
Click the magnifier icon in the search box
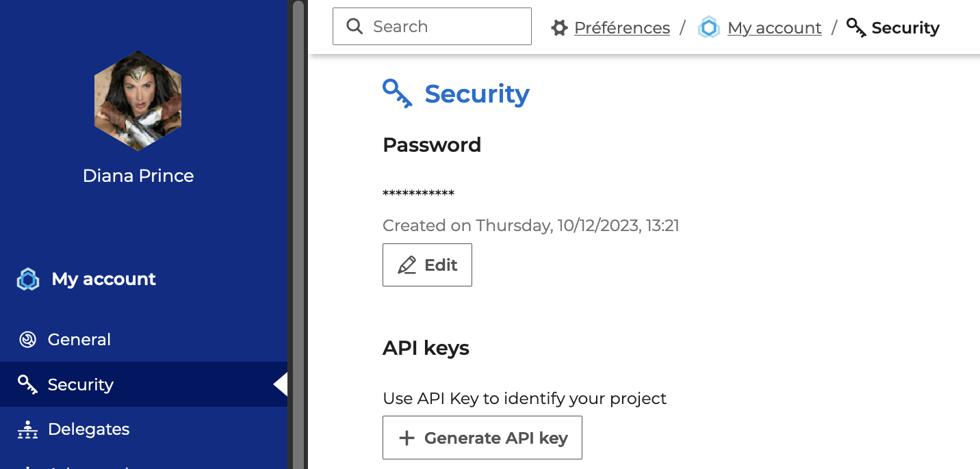tap(354, 27)
